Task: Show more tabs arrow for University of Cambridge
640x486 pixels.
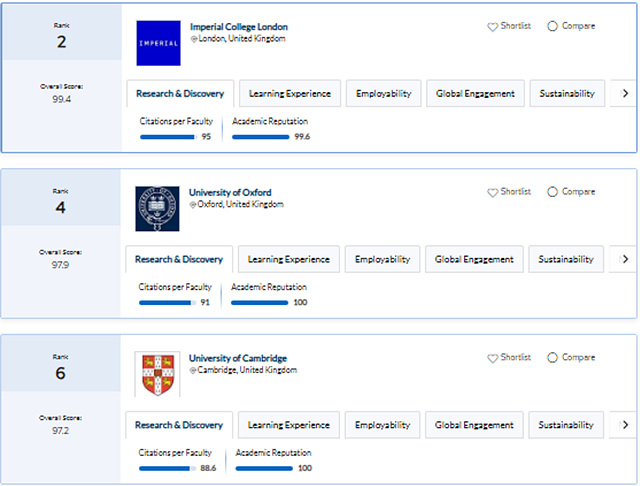Action: click(x=624, y=425)
